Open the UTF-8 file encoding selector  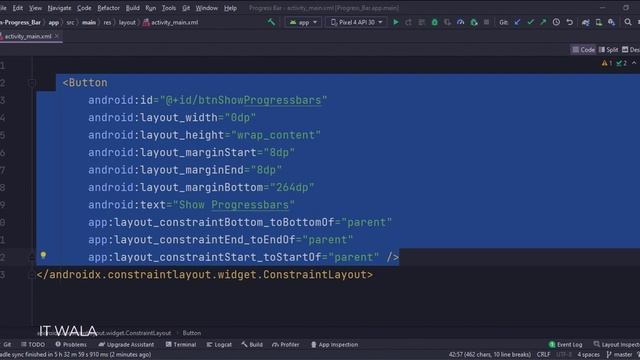click(564, 355)
